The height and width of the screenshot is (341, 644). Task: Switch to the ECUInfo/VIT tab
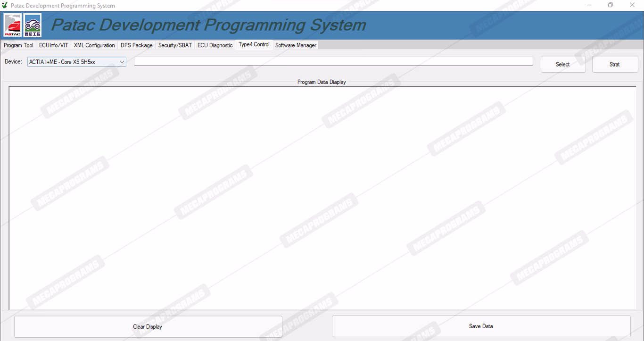[x=54, y=45]
